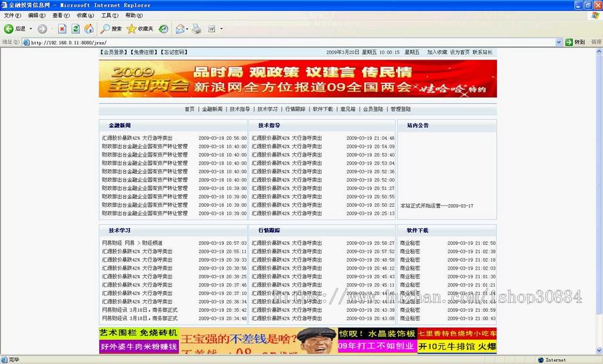Viewport: 603px width, 364px height.
Task: Click the 王宝强的不差钱是啥 ad banner
Action: [x=259, y=341]
